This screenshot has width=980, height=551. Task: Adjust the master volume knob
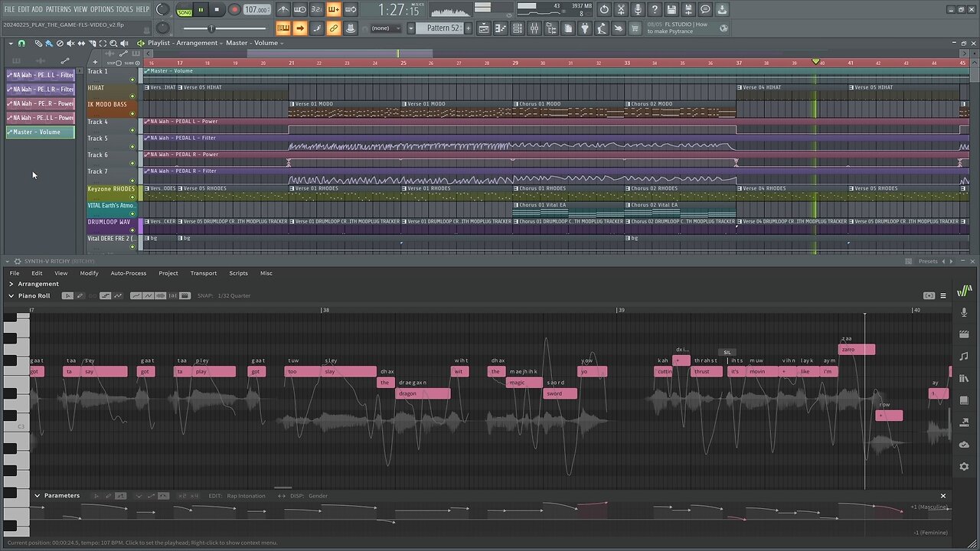[x=163, y=10]
